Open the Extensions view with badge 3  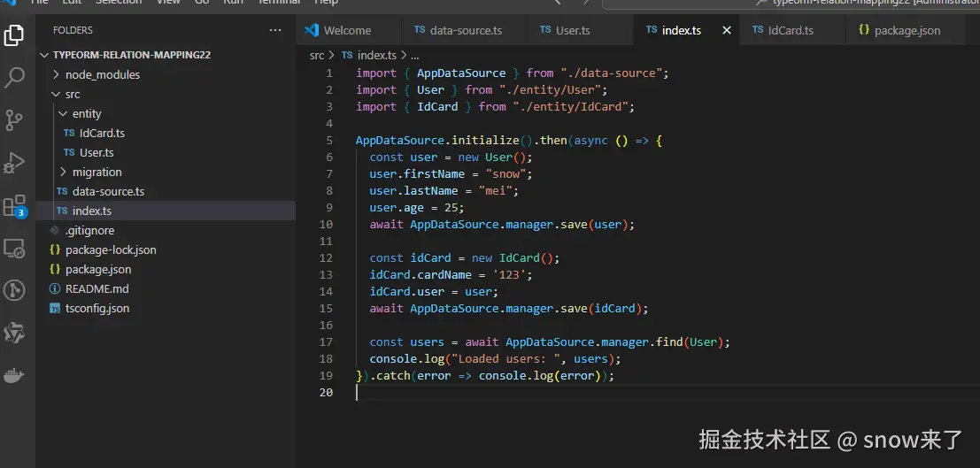click(x=14, y=205)
